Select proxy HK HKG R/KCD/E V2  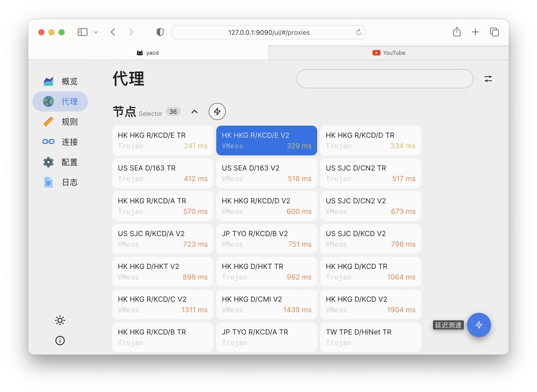point(267,141)
